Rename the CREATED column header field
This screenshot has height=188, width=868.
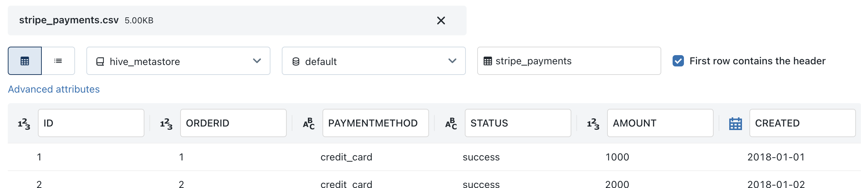pyautogui.click(x=803, y=123)
